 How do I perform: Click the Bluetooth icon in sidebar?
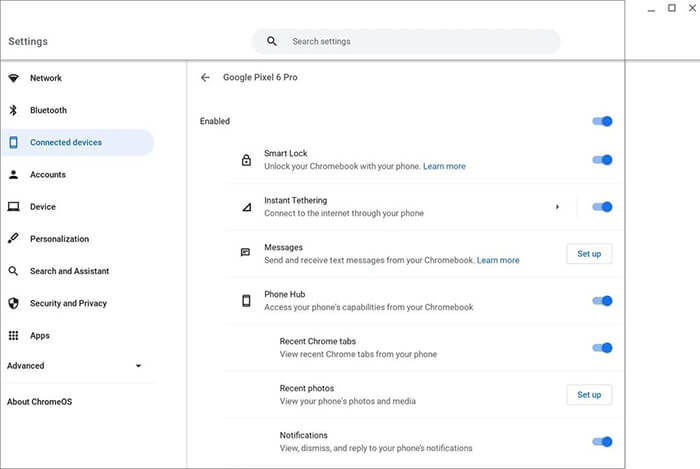pyautogui.click(x=13, y=110)
